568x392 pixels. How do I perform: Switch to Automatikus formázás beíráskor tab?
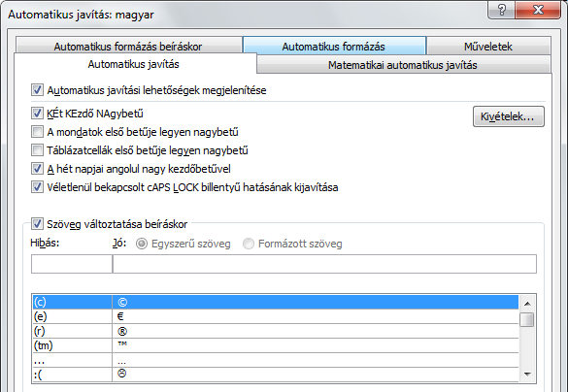[128, 46]
